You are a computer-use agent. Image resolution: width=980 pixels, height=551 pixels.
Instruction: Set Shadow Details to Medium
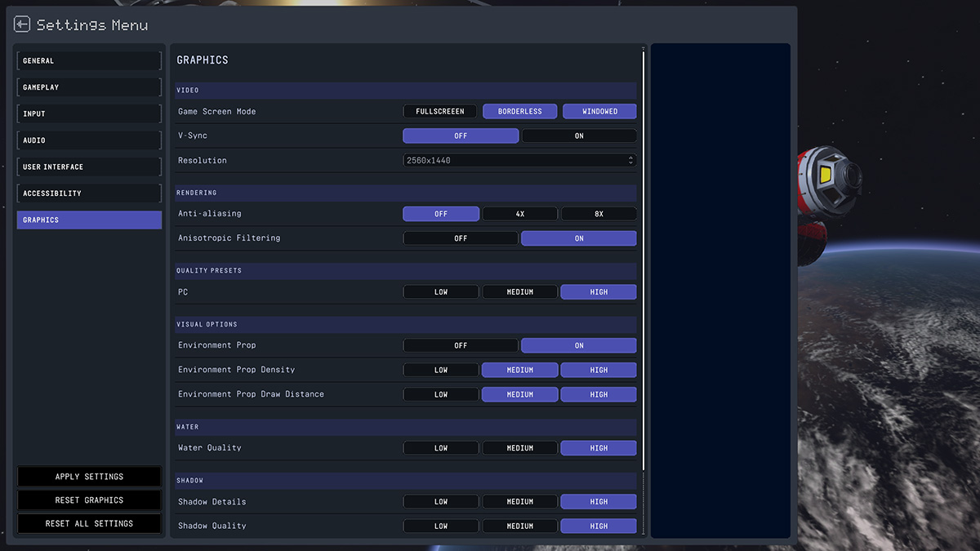(519, 502)
